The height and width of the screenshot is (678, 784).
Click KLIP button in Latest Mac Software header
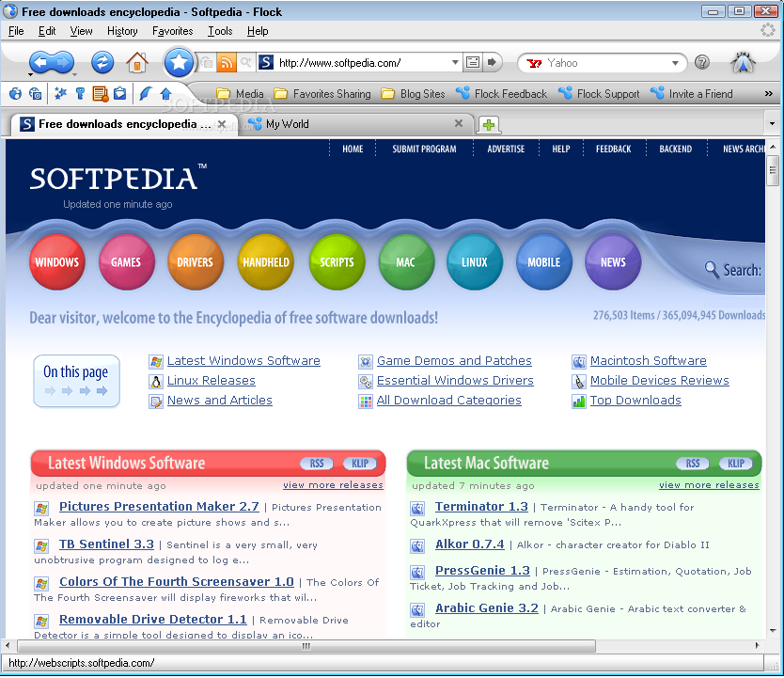(735, 464)
